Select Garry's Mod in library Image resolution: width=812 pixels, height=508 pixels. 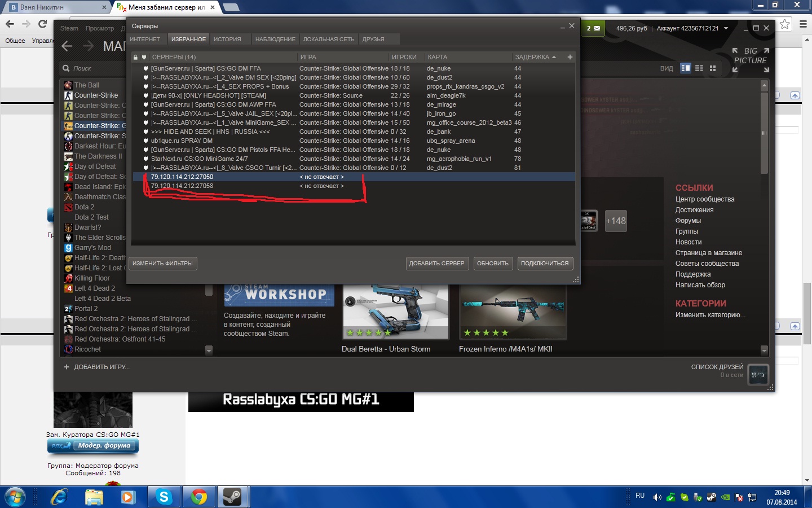[92, 248]
